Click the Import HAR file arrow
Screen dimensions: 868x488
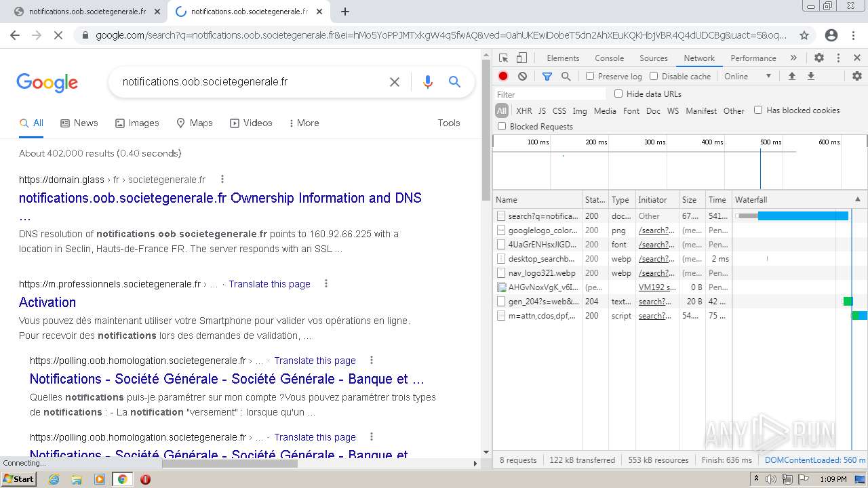791,77
